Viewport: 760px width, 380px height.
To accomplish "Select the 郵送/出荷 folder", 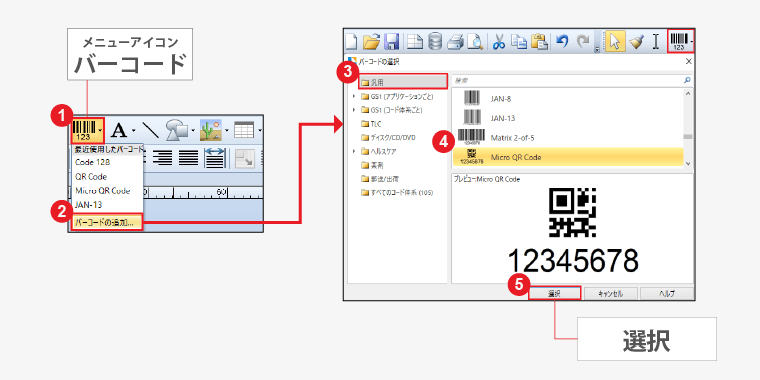I will pos(380,179).
